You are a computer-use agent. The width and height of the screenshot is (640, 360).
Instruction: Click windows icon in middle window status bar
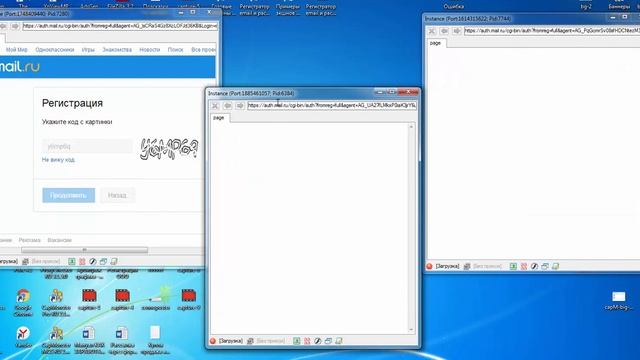tap(328, 341)
